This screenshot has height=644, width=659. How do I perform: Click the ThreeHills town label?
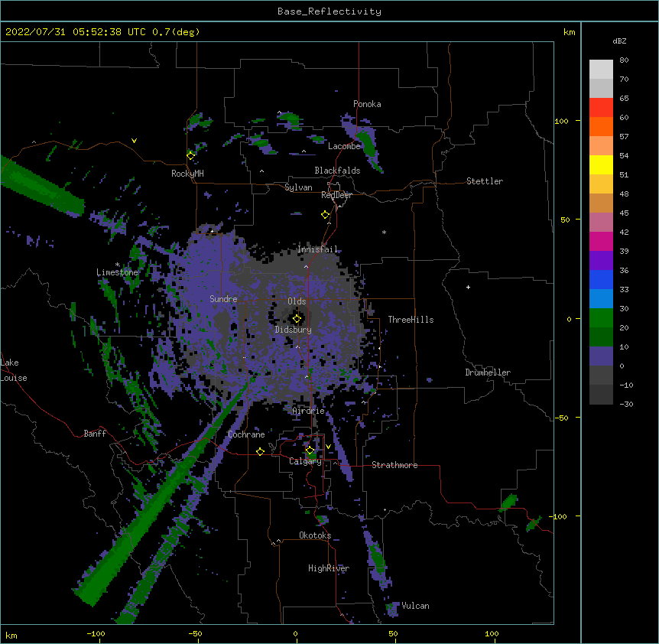411,320
